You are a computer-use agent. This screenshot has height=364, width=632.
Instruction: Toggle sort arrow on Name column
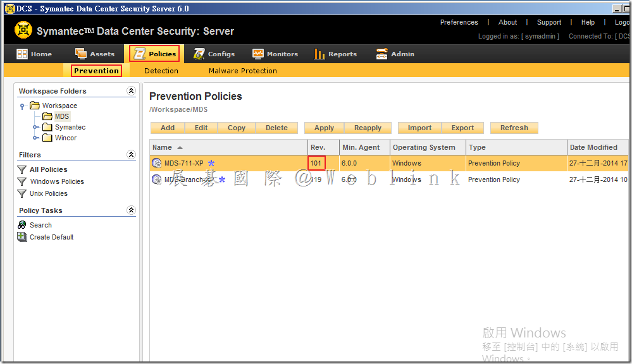(x=180, y=148)
